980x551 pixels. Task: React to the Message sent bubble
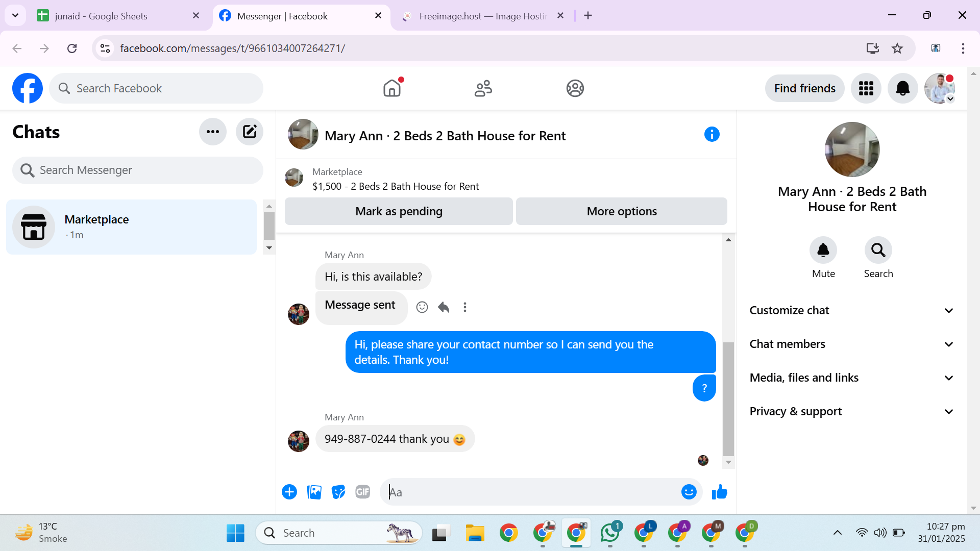click(422, 307)
